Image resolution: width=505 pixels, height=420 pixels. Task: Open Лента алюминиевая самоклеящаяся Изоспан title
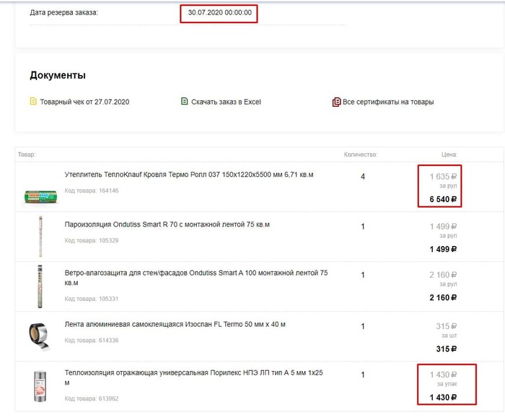click(x=175, y=325)
